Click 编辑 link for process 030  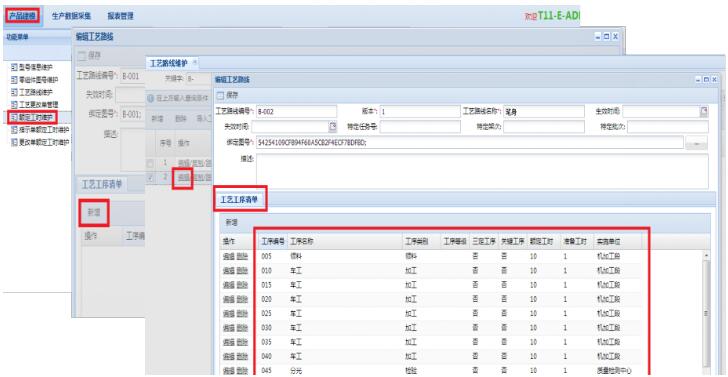click(228, 328)
